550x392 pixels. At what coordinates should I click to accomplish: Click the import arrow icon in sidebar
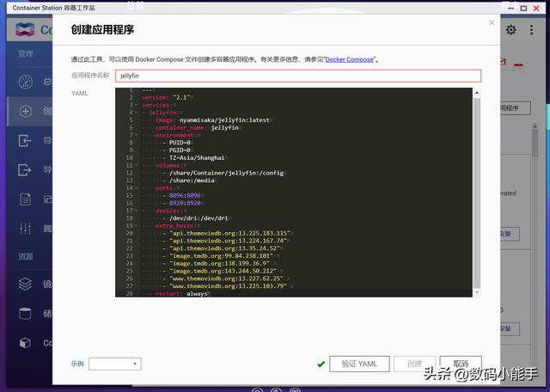click(25, 141)
